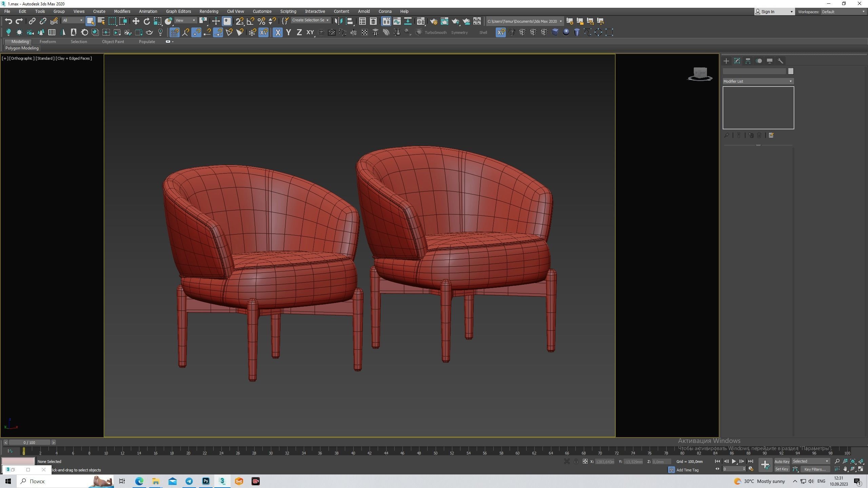The image size is (868, 488).
Task: Open the Key Filters button
Action: pos(815,469)
